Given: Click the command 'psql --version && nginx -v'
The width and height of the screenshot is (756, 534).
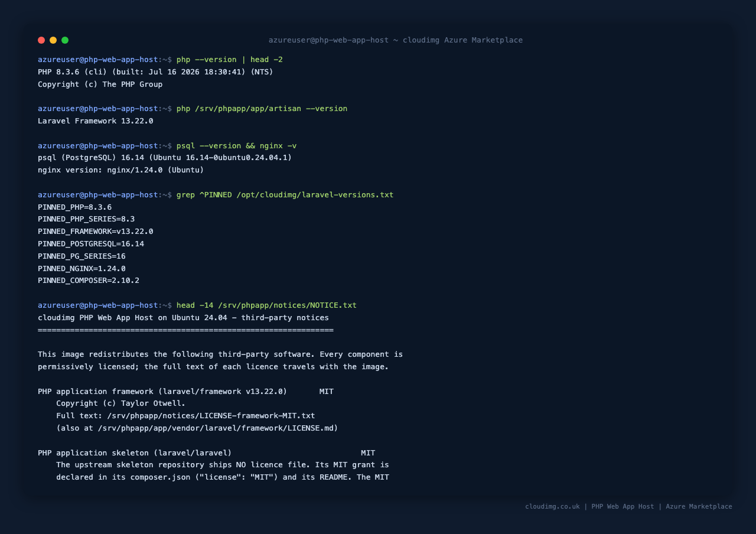Looking at the screenshot, I should (x=236, y=146).
